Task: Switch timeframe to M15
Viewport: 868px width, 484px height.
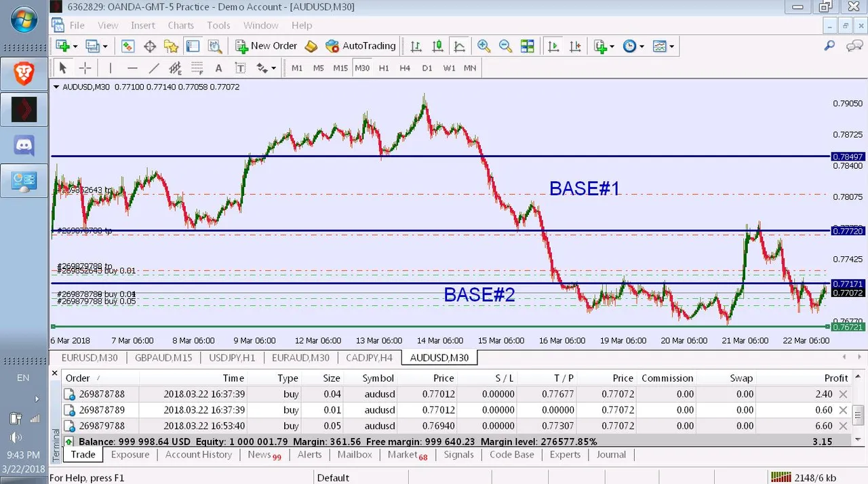Action: (340, 68)
